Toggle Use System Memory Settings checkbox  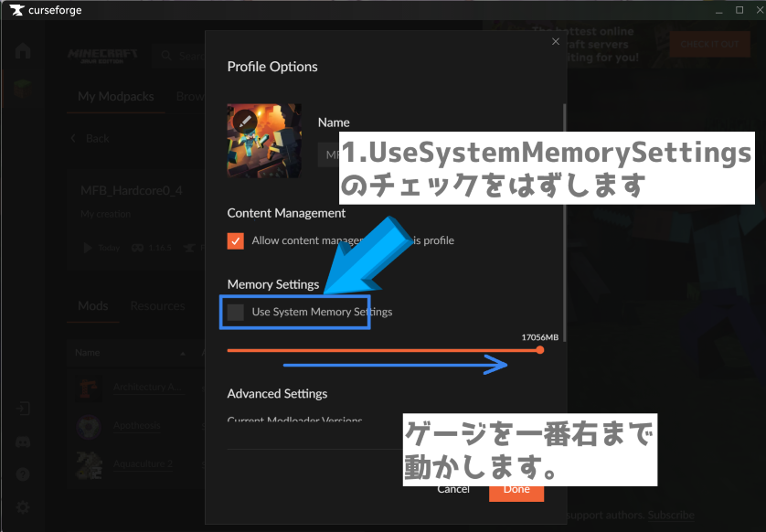(236, 313)
